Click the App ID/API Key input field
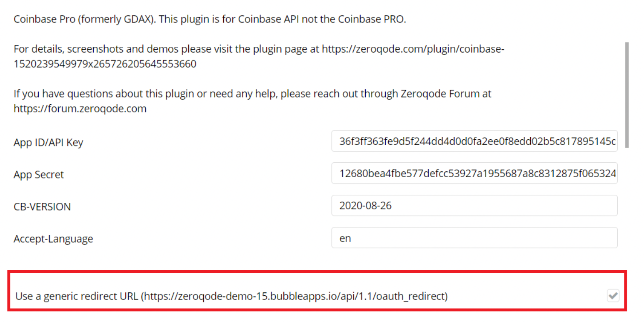Viewport: 644px width, 322px height. (x=474, y=141)
